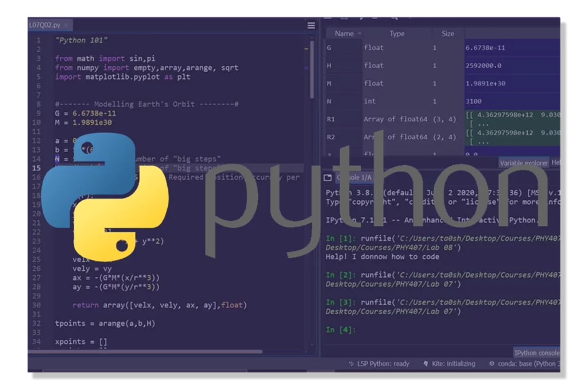Click the R2 array value cell

click(512, 137)
